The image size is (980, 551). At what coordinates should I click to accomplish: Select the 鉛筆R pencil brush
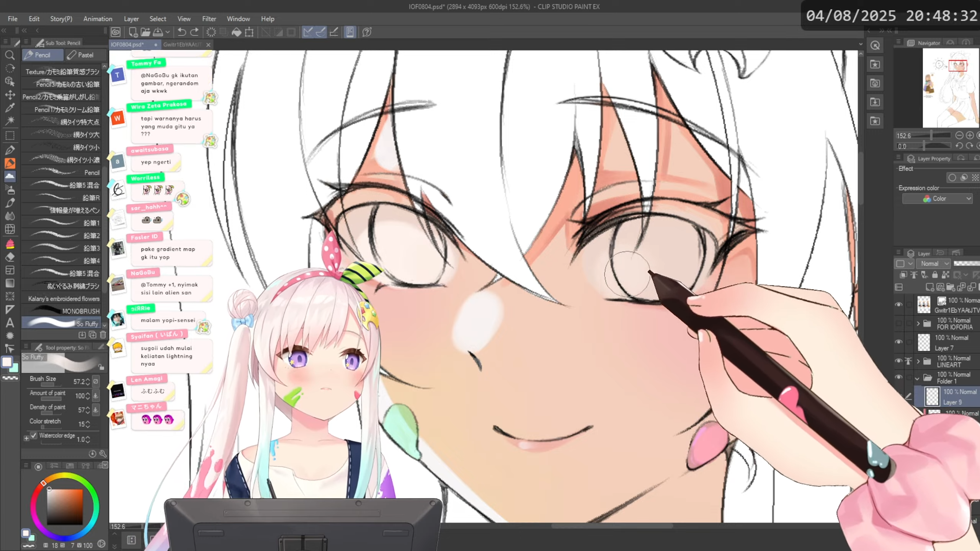[x=61, y=197]
